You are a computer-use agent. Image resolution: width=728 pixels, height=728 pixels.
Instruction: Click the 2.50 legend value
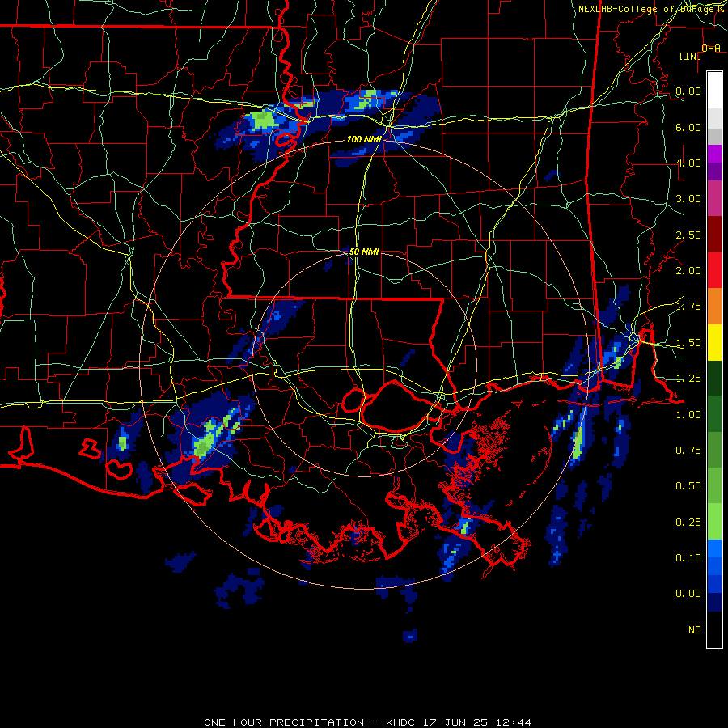tap(688, 235)
